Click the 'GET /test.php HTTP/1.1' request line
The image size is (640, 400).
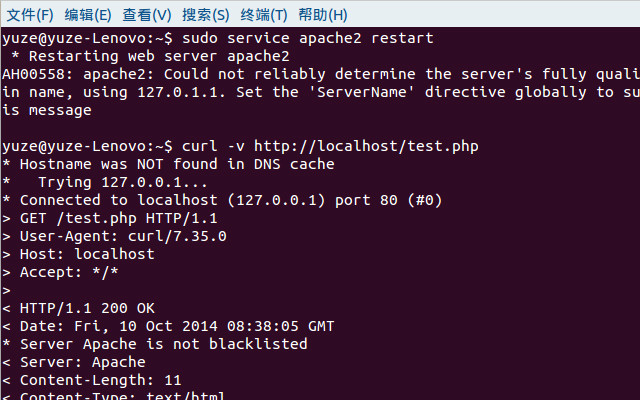pyautogui.click(x=110, y=218)
